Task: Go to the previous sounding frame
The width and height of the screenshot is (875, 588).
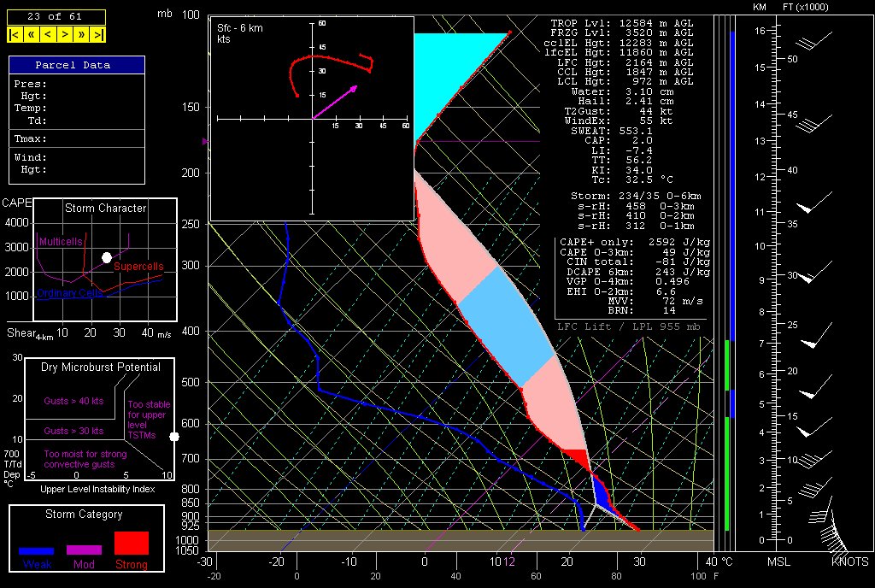Action: tap(48, 35)
